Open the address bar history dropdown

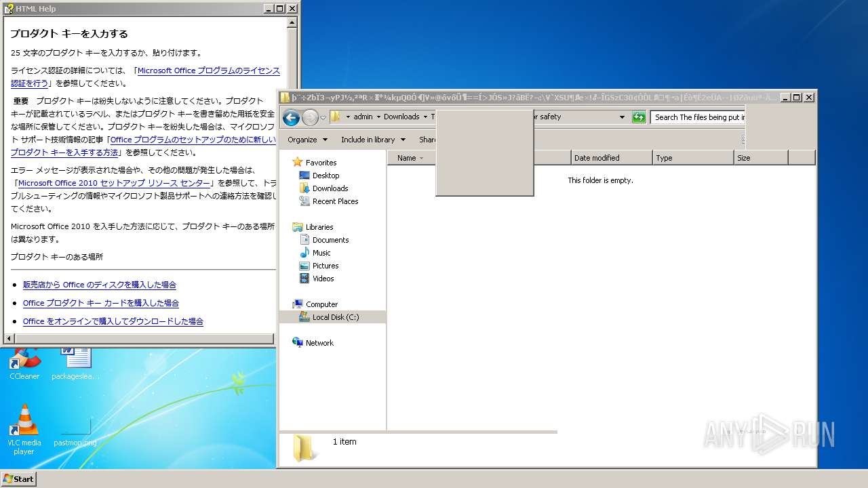pos(622,117)
